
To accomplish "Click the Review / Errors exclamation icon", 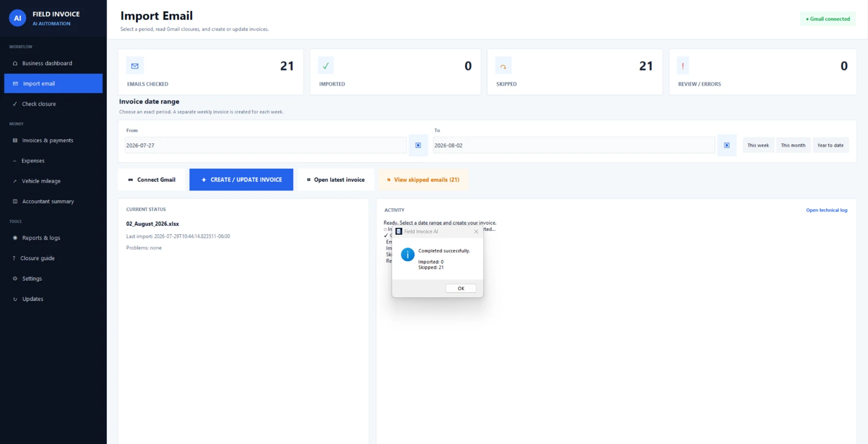I will pos(683,66).
